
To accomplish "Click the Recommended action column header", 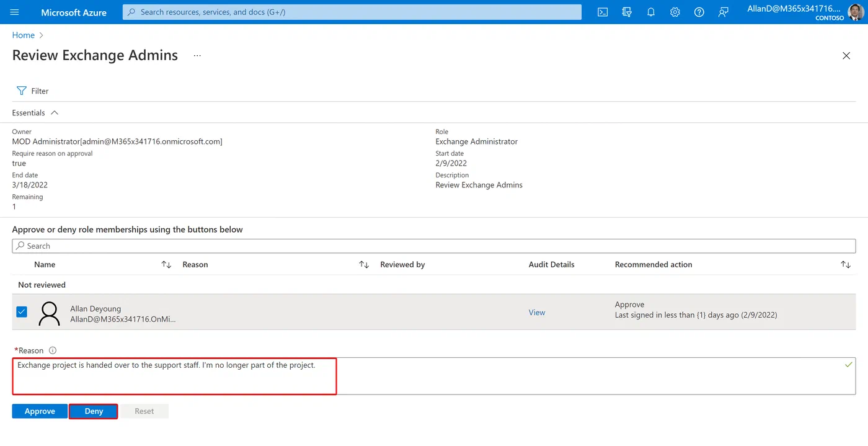I will (653, 264).
